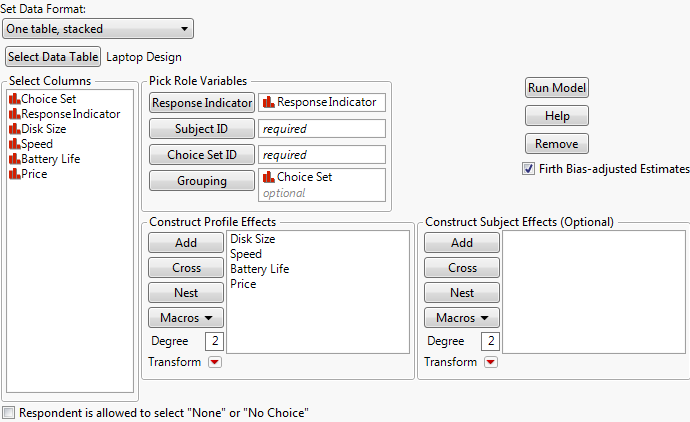This screenshot has height=422, width=690.
Task: Expand Macros menu under Profile Effects
Action: pos(174,318)
